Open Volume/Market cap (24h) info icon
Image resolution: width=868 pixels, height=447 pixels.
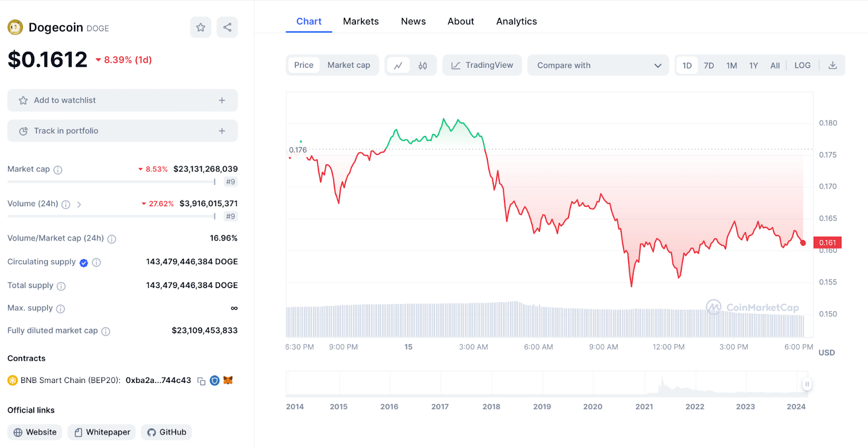click(112, 239)
